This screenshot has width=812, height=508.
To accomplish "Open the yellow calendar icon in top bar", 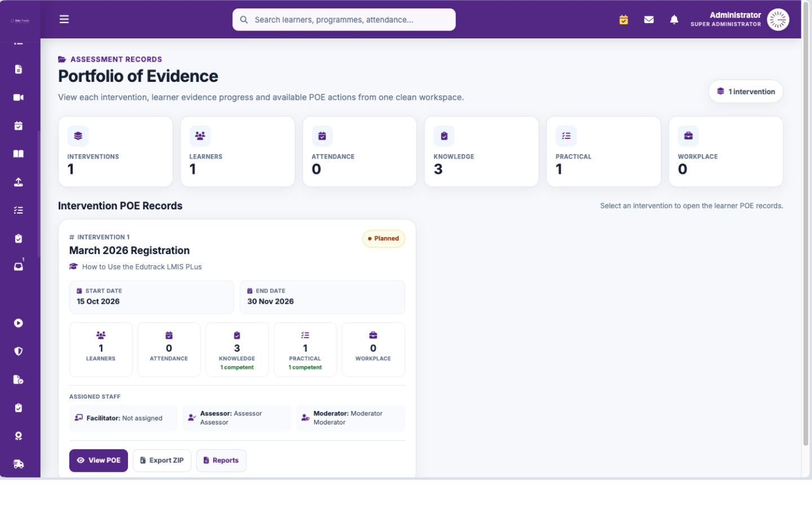I will (x=624, y=20).
